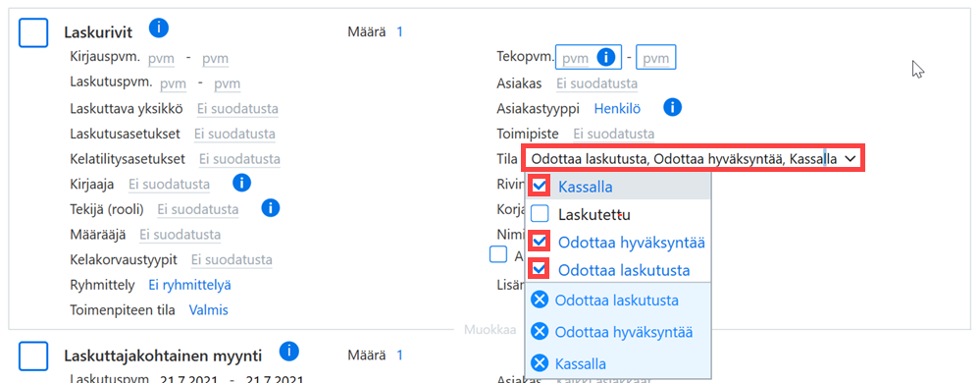Uncheck Odottaa laskutusta checkbox in list
Screen dimensions: 980x383
click(x=540, y=269)
